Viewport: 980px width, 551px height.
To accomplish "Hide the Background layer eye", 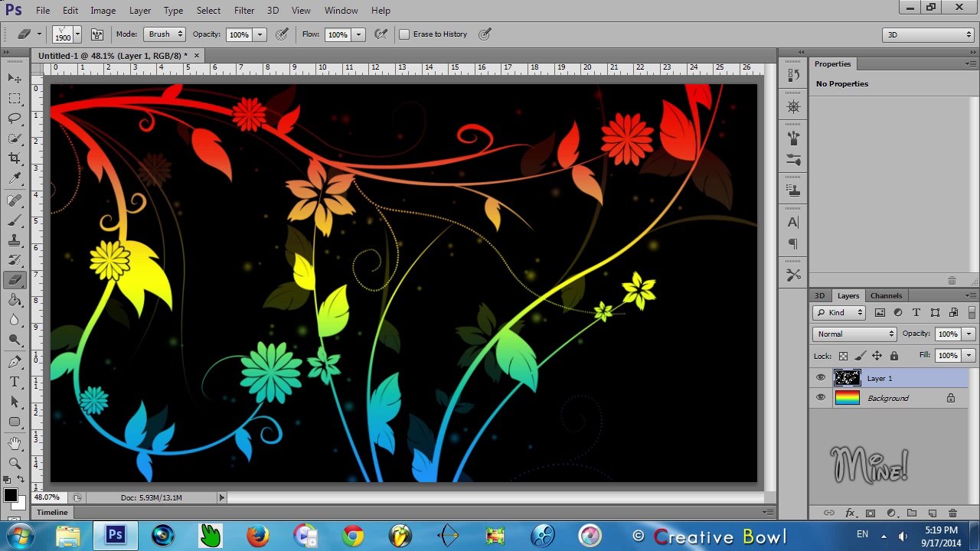I will (x=821, y=398).
